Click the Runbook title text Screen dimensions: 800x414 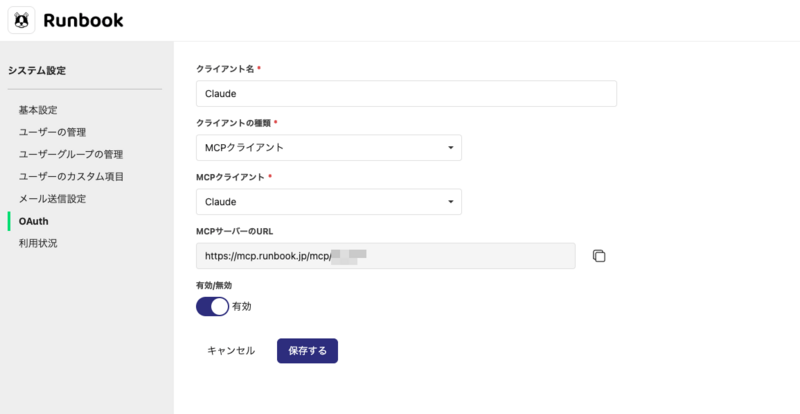click(x=83, y=20)
